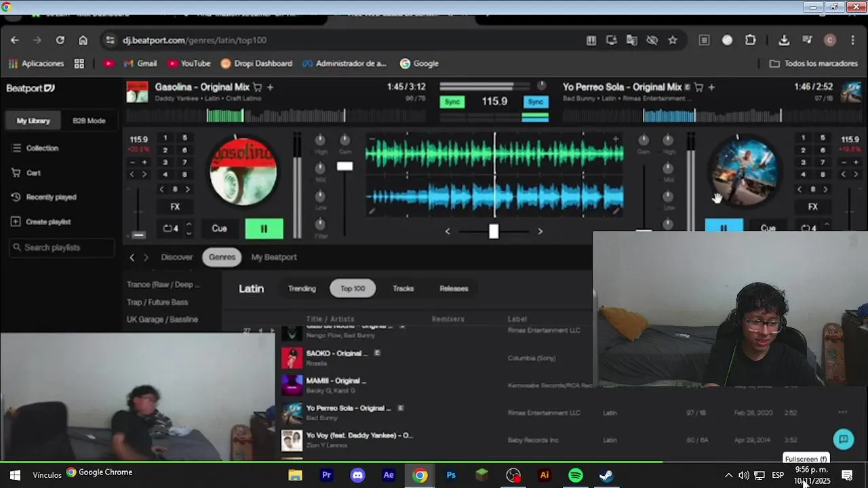Decrease left deck loop length stepper

click(x=189, y=233)
